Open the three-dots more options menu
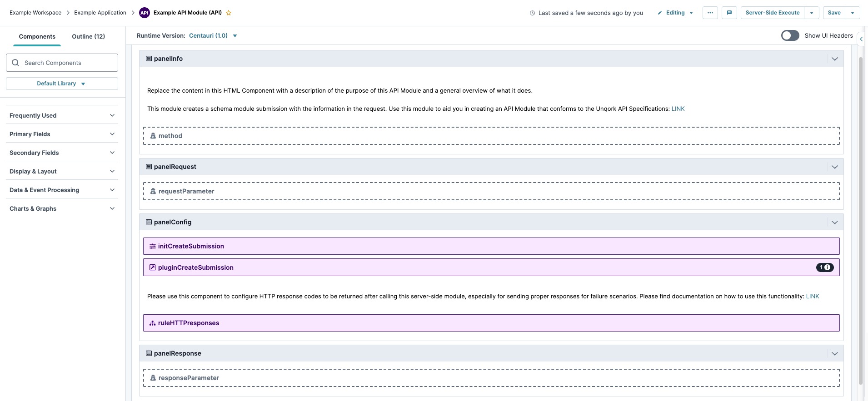This screenshot has height=401, width=868. pyautogui.click(x=710, y=13)
